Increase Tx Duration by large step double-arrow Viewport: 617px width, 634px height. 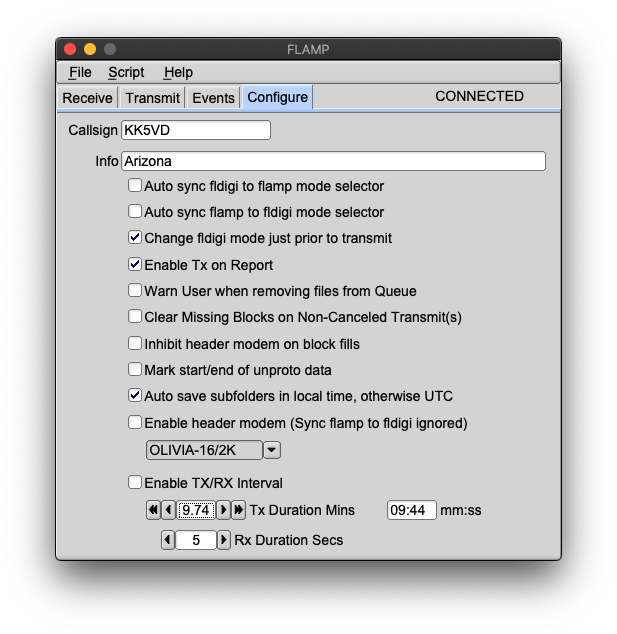tap(238, 510)
